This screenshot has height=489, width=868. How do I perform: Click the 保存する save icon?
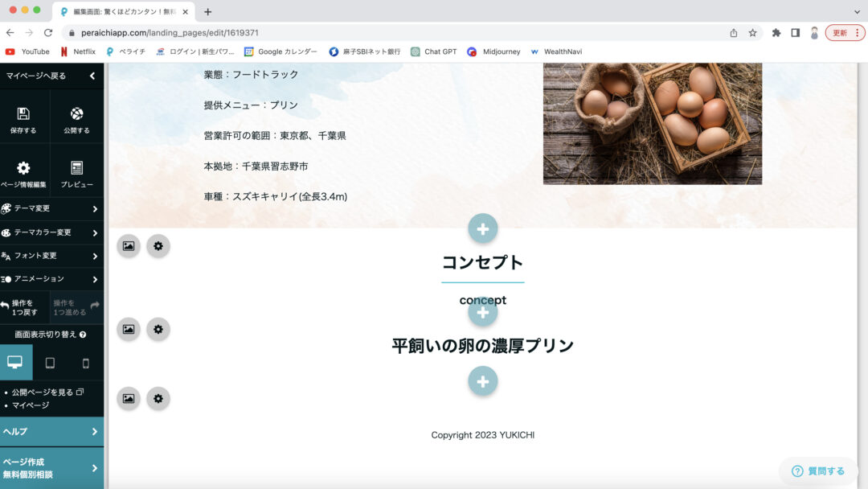pyautogui.click(x=23, y=114)
